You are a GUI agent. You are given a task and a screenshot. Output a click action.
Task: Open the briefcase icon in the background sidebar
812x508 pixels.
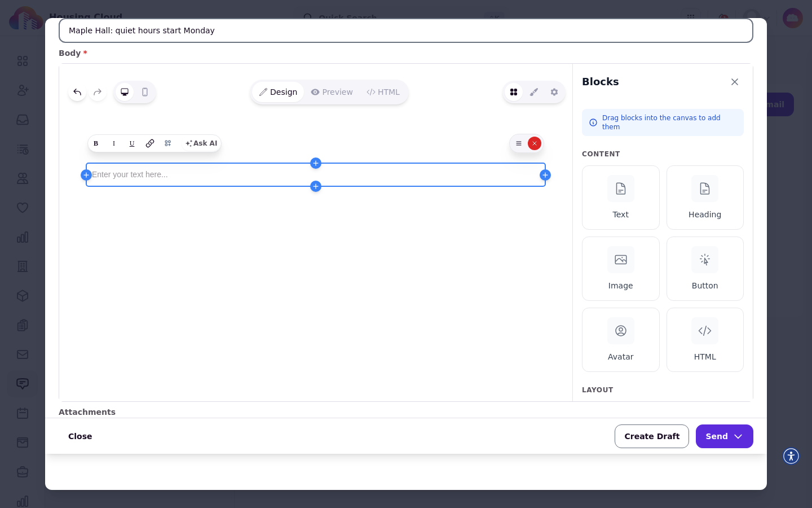pyautogui.click(x=23, y=472)
